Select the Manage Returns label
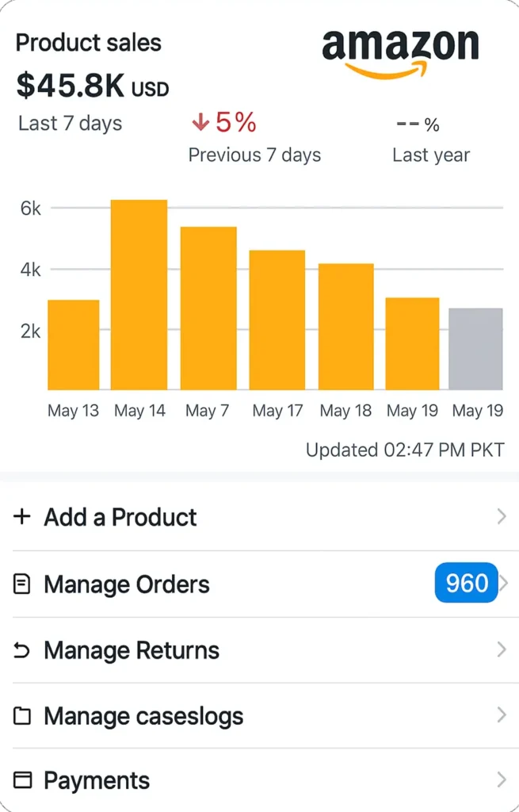 click(x=132, y=650)
